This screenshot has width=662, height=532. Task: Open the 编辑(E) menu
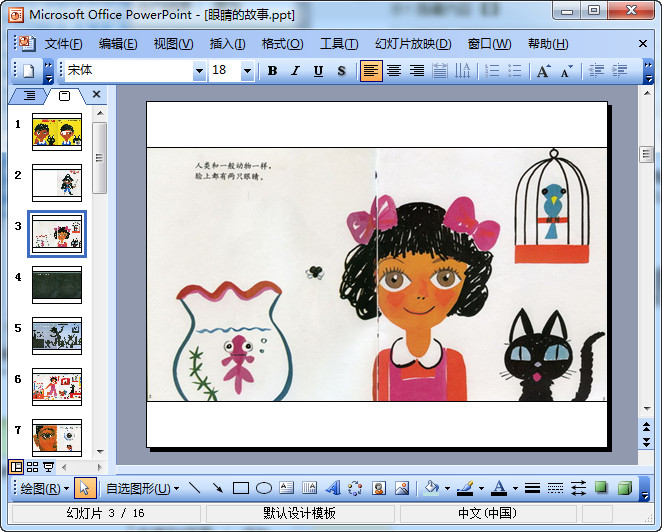click(118, 44)
